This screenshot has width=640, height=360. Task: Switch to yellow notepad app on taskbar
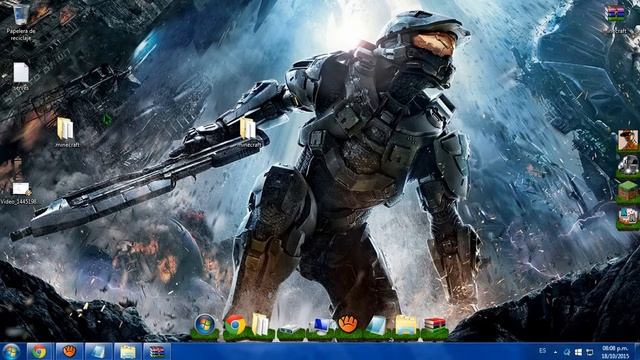tap(128, 352)
